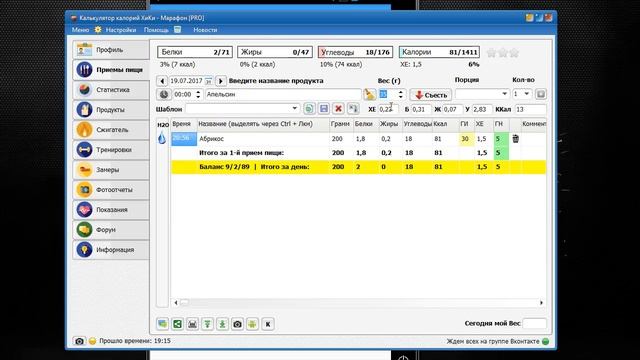The image size is (640, 360).
Task: Click Итого за 1-й прием пищи row
Action: (358, 153)
